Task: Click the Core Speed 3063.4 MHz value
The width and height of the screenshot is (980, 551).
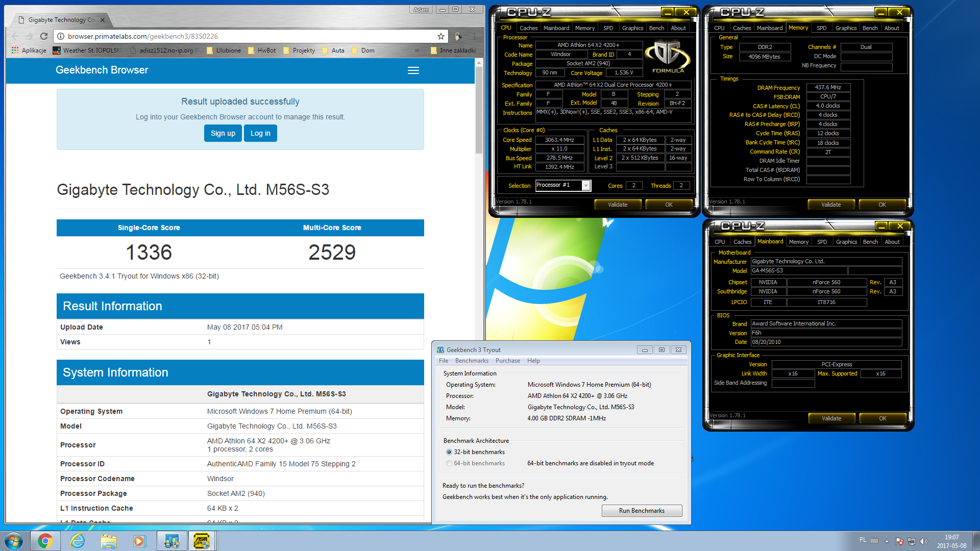Action: (559, 140)
